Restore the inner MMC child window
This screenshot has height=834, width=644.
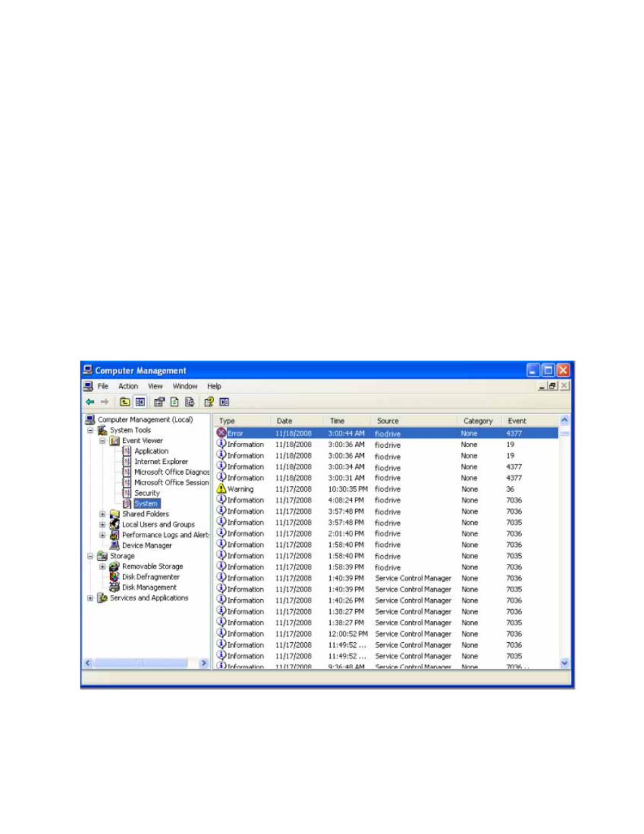click(x=552, y=386)
